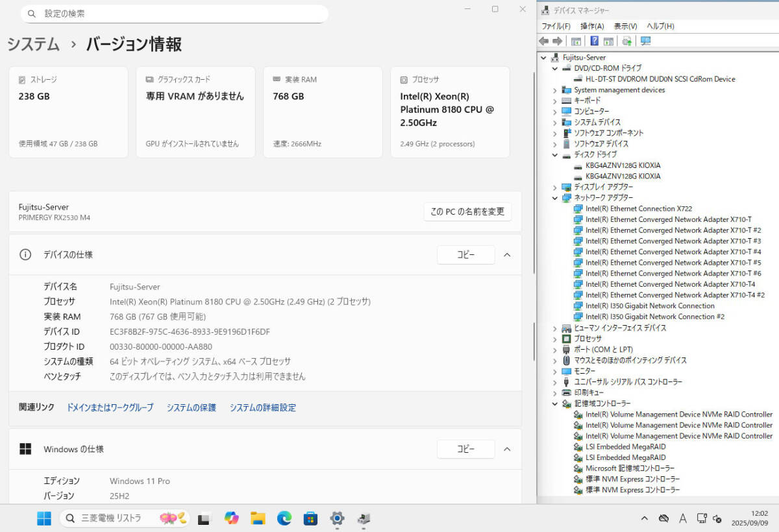Click the IME input mode 'A' indicator

click(683, 518)
